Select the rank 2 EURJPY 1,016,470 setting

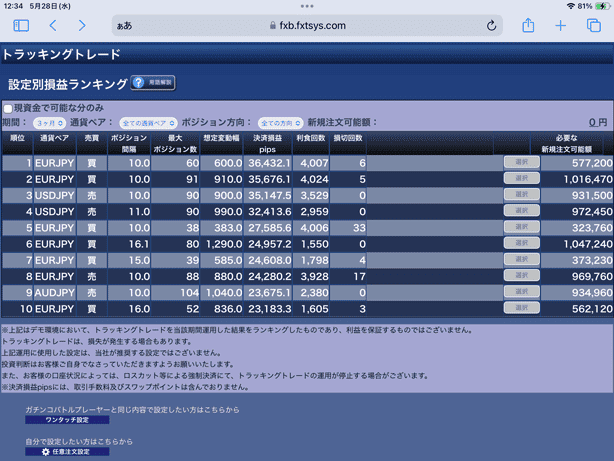(522, 178)
